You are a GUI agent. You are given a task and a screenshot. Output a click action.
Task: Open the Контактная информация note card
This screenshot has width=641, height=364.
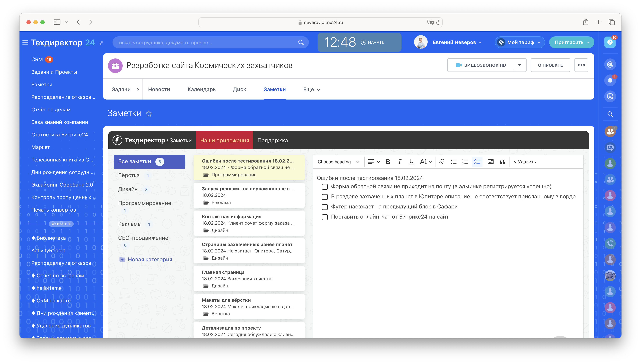pyautogui.click(x=249, y=223)
